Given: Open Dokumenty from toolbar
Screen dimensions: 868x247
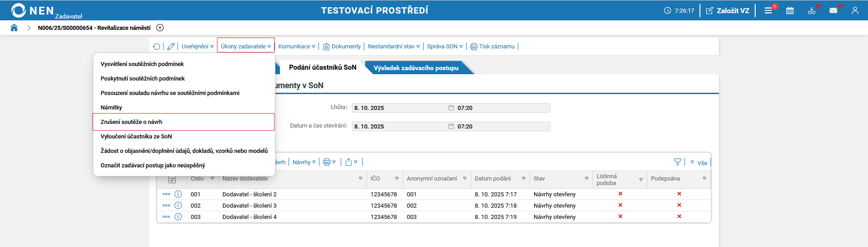Looking at the screenshot, I should pos(342,46).
